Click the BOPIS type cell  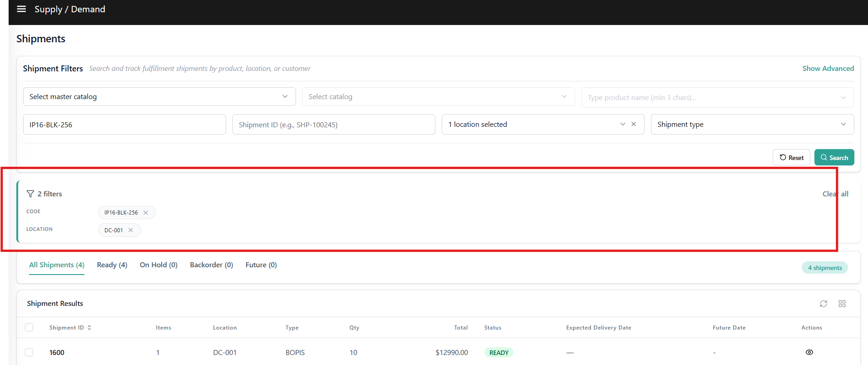[x=295, y=353]
